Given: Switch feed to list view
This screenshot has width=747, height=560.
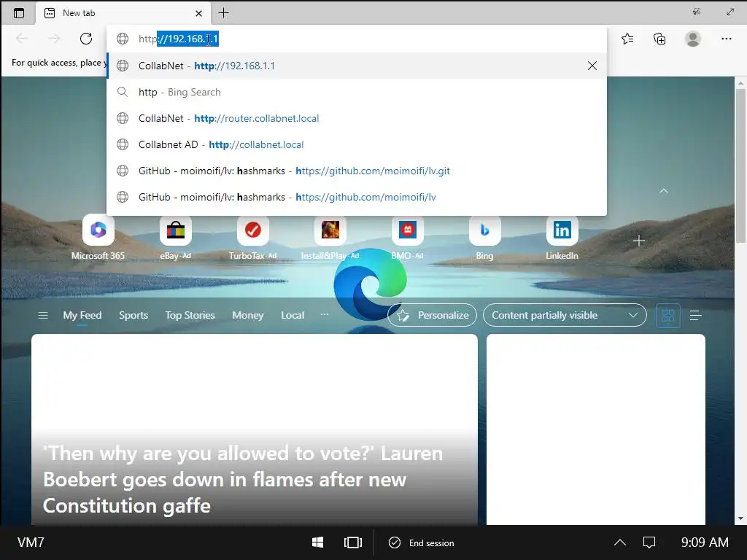Looking at the screenshot, I should [695, 315].
